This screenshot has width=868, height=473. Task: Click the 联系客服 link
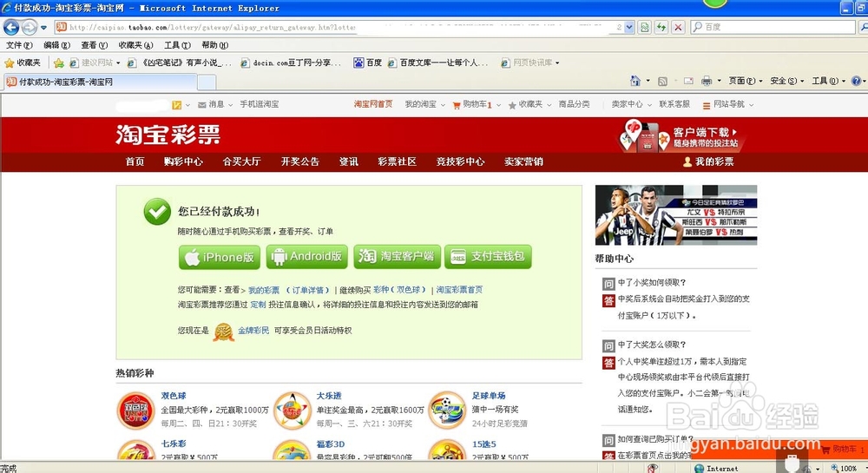674,104
